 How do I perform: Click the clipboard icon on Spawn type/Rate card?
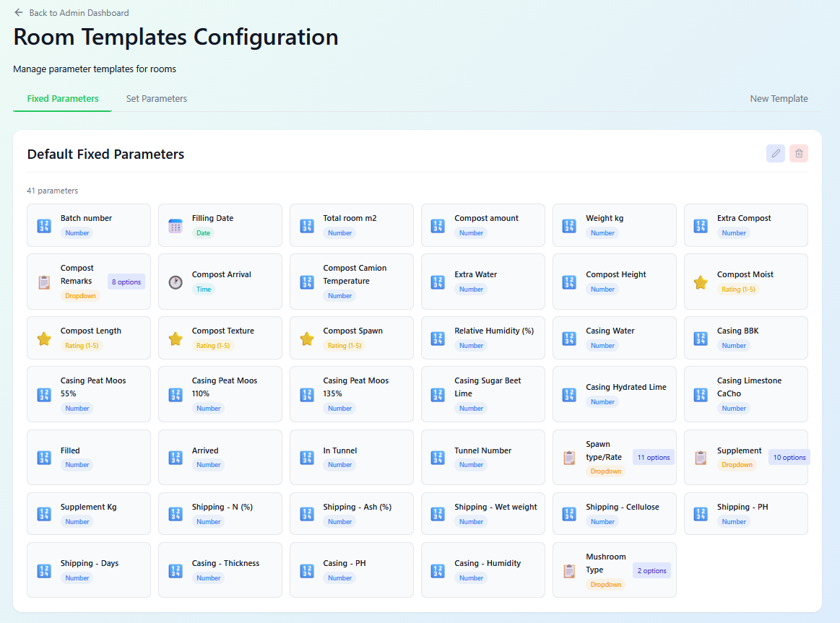point(569,458)
